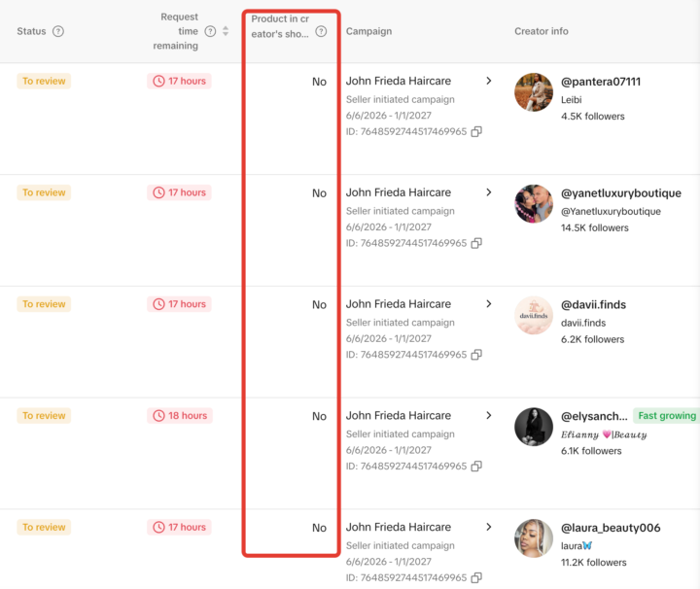Click the avatar of @yanetluxuryboutique
Image resolution: width=700 pixels, height=589 pixels.
point(534,204)
